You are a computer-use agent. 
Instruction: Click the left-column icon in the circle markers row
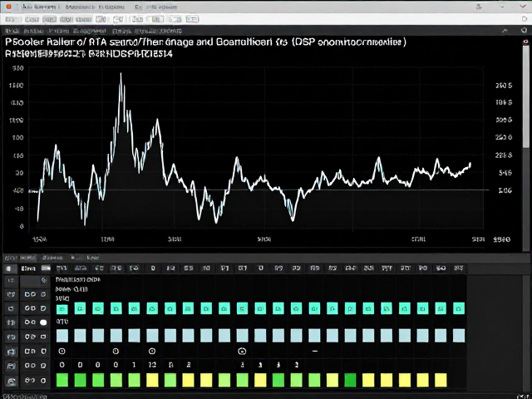point(11,352)
